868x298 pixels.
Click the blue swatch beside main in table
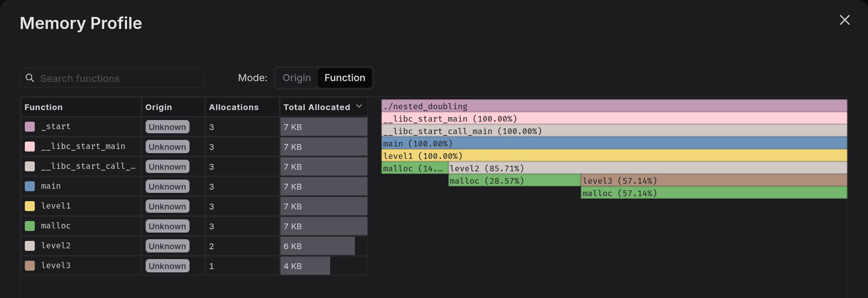click(30, 186)
